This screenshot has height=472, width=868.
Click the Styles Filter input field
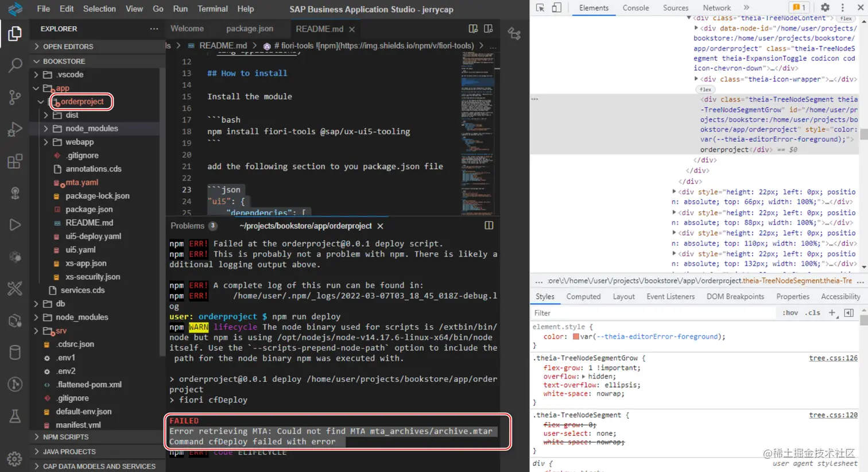(654, 313)
